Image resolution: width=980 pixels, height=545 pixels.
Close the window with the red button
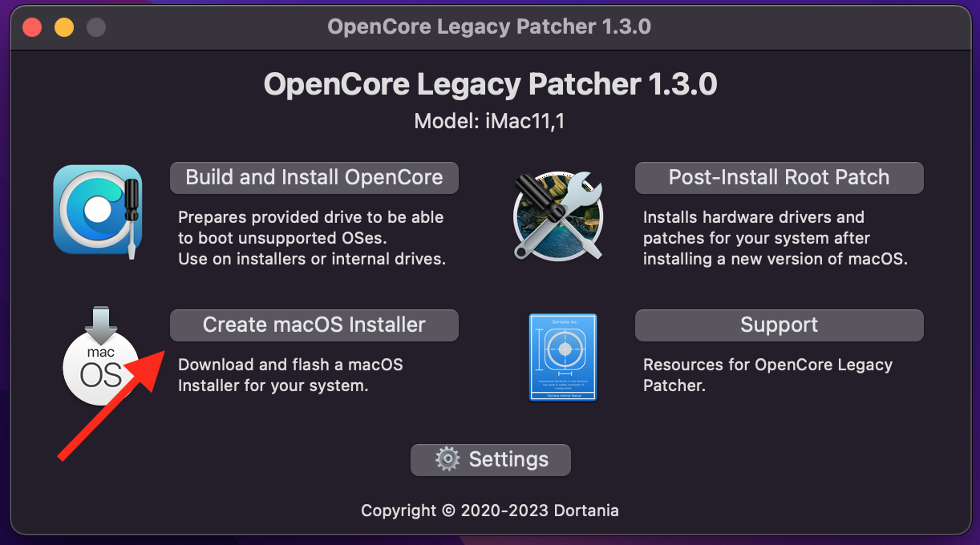pos(32,27)
